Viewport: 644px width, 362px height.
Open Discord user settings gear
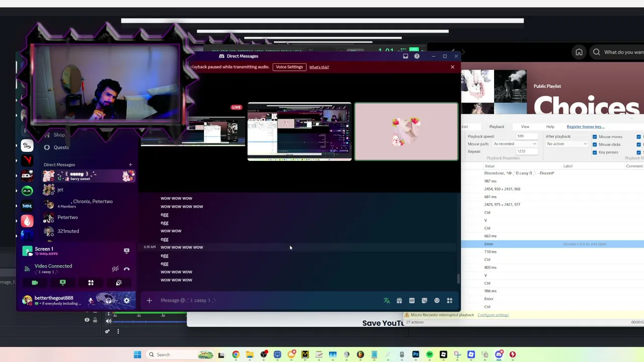126,301
